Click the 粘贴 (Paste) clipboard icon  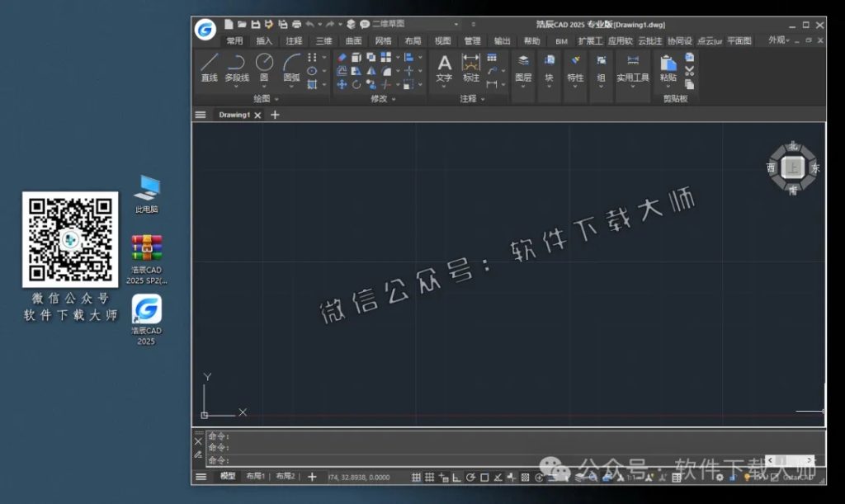click(668, 67)
